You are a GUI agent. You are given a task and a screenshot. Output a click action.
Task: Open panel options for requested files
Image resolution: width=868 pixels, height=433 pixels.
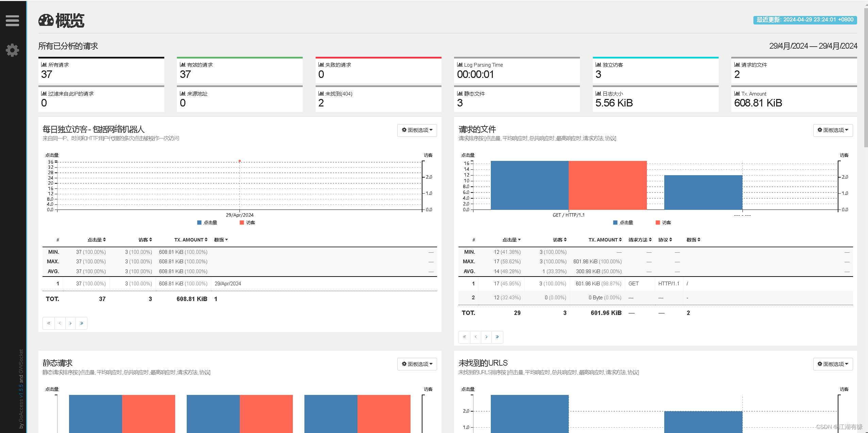point(833,130)
